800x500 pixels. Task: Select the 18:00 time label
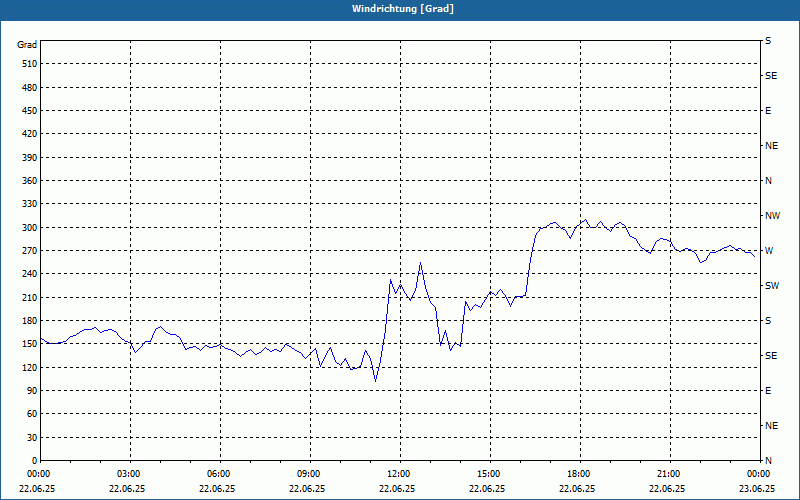point(580,474)
